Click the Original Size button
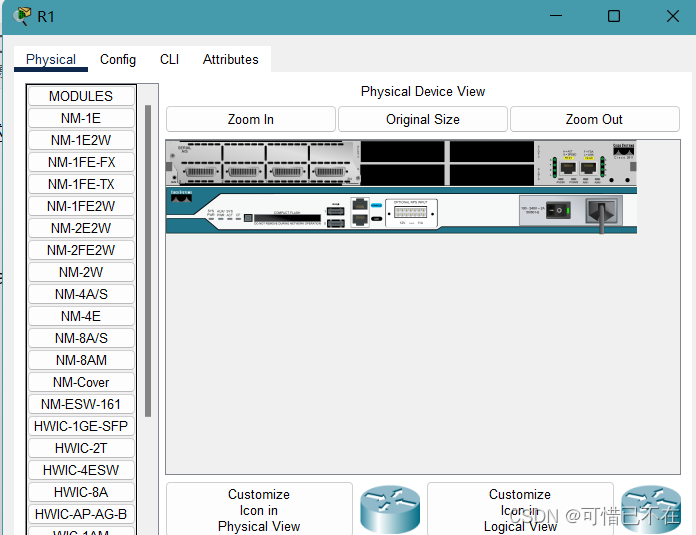 click(423, 119)
